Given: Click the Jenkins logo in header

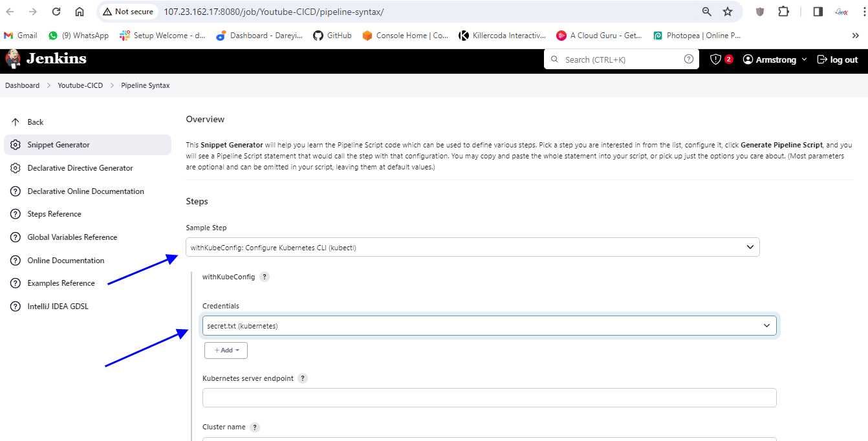Looking at the screenshot, I should click(x=45, y=59).
